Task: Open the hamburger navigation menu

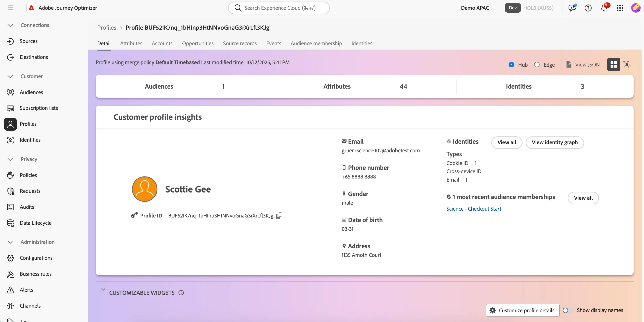Action: 10,8
